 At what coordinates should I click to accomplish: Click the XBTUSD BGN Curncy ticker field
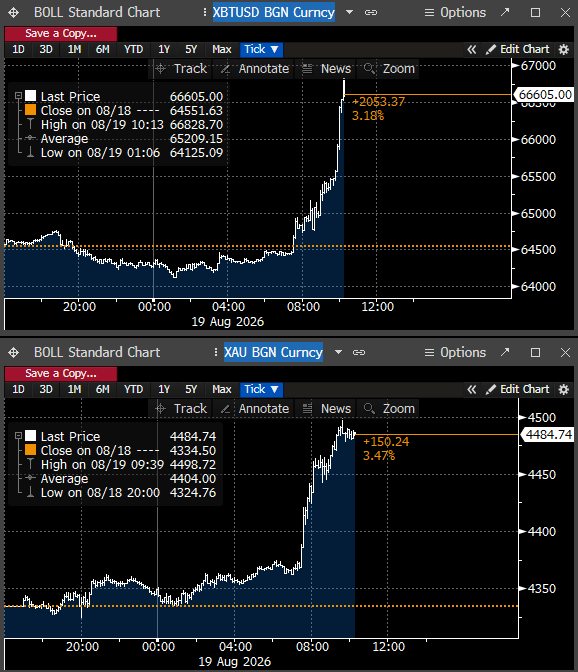274,12
